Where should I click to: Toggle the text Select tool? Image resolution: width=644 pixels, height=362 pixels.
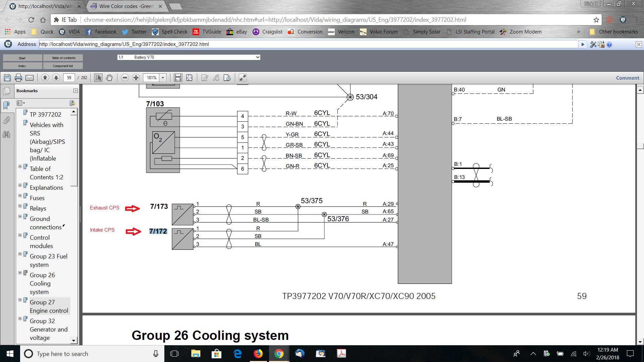[98, 78]
